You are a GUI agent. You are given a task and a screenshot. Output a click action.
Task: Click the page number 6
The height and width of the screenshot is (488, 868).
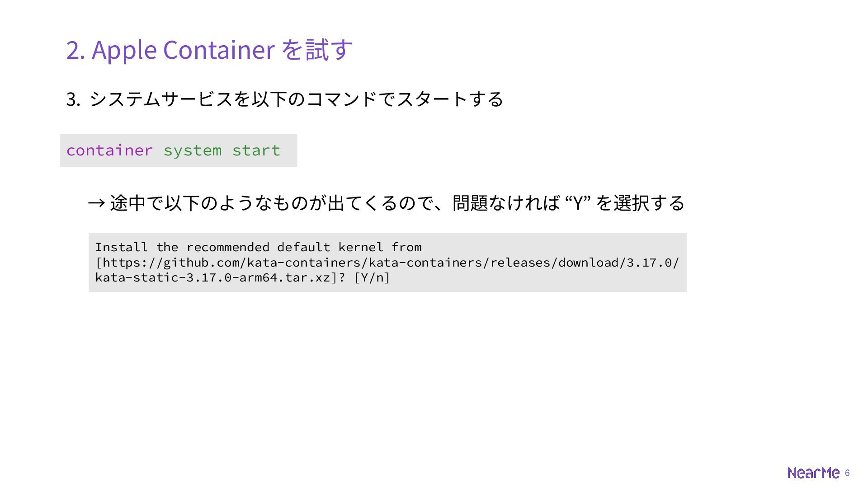pos(847,473)
